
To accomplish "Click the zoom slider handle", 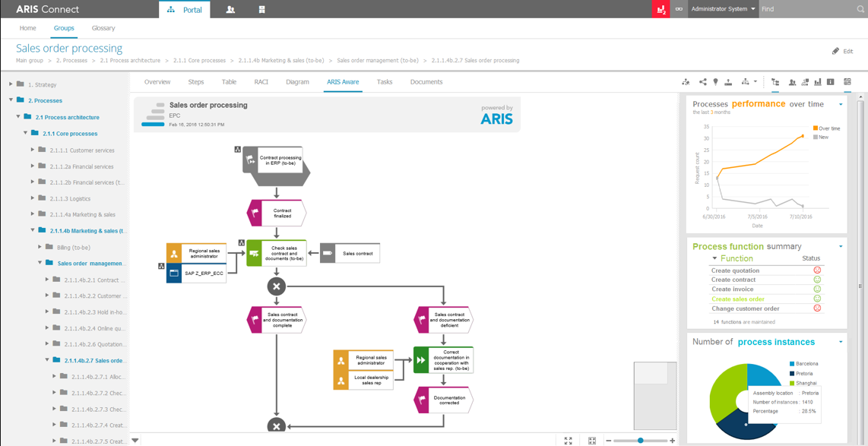I will pos(641,441).
